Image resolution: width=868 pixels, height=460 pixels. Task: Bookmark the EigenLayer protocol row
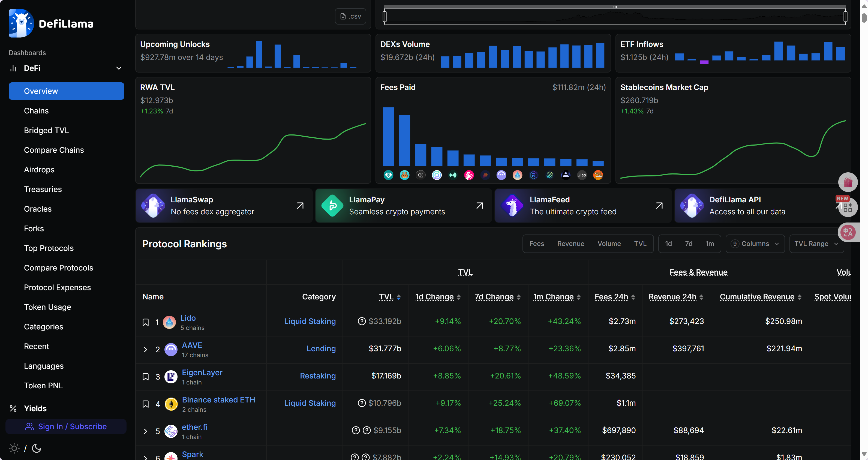pyautogui.click(x=146, y=377)
